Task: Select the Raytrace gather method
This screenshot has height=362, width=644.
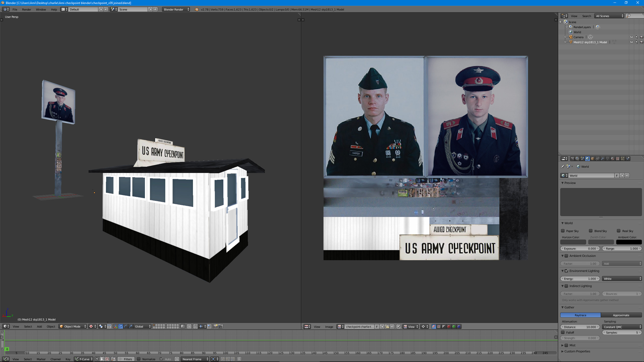Action: pyautogui.click(x=580, y=315)
